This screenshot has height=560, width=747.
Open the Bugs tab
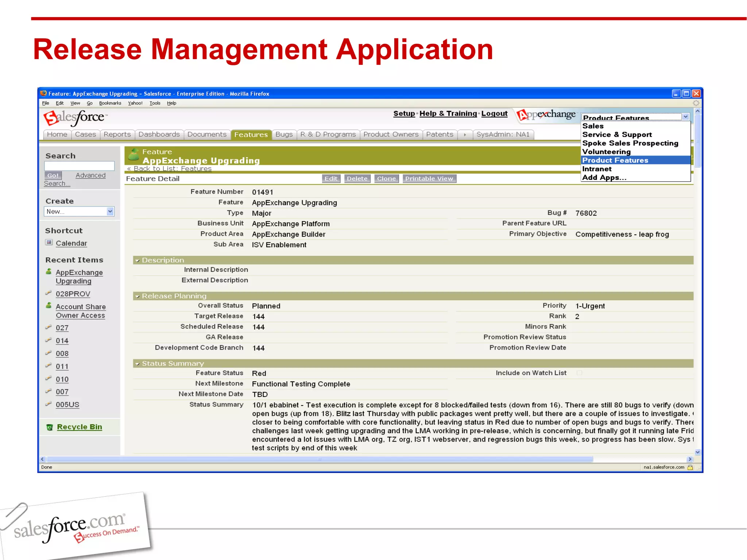click(x=284, y=135)
